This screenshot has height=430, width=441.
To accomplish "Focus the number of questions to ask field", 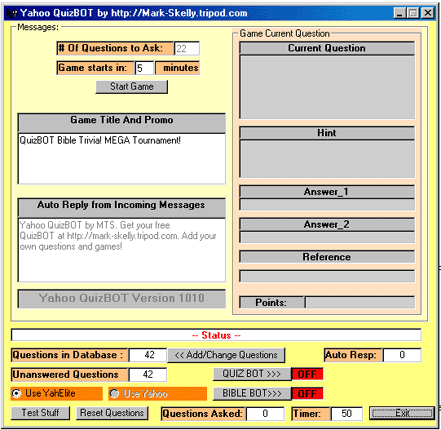I will pos(187,49).
